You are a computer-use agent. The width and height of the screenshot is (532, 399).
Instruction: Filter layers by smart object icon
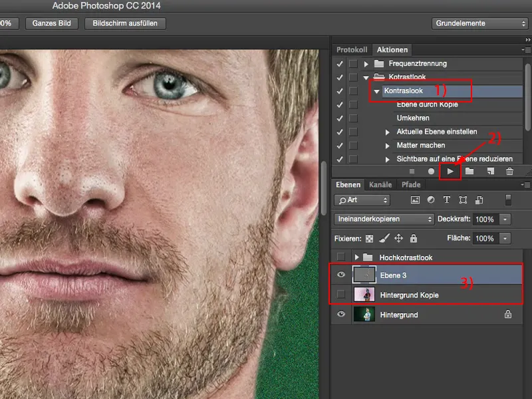pyautogui.click(x=479, y=200)
